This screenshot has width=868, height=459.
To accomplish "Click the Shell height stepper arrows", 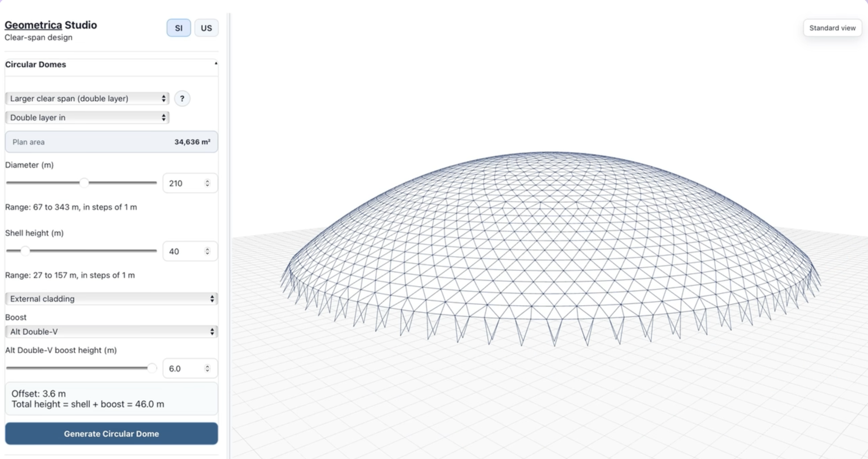I will (x=207, y=251).
